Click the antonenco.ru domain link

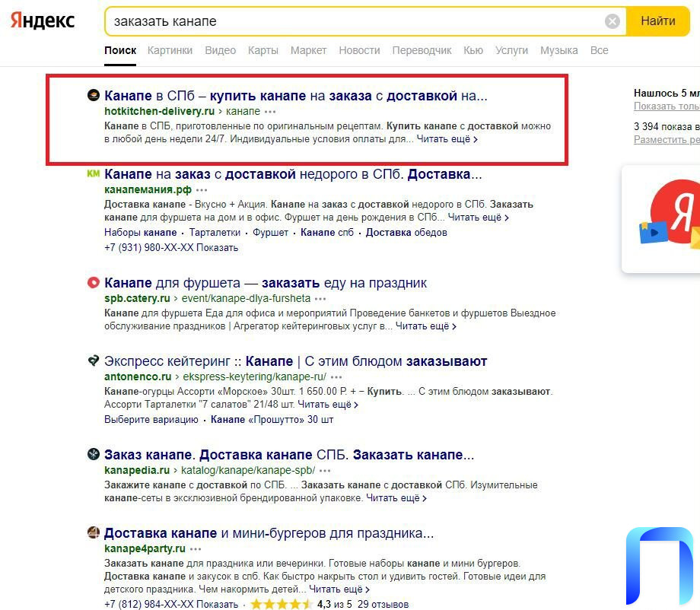[x=138, y=376]
